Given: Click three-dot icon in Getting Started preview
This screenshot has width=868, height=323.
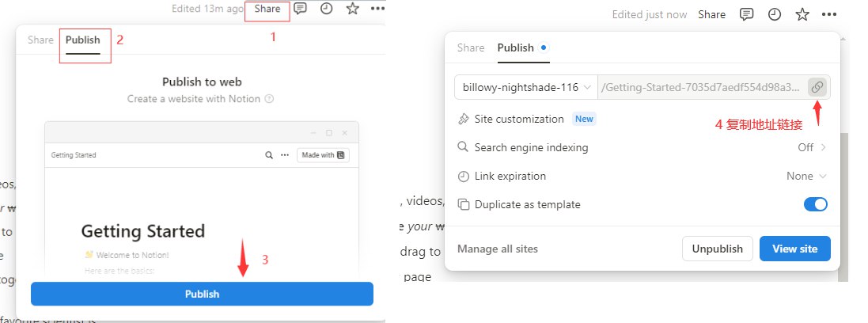Looking at the screenshot, I should point(285,155).
